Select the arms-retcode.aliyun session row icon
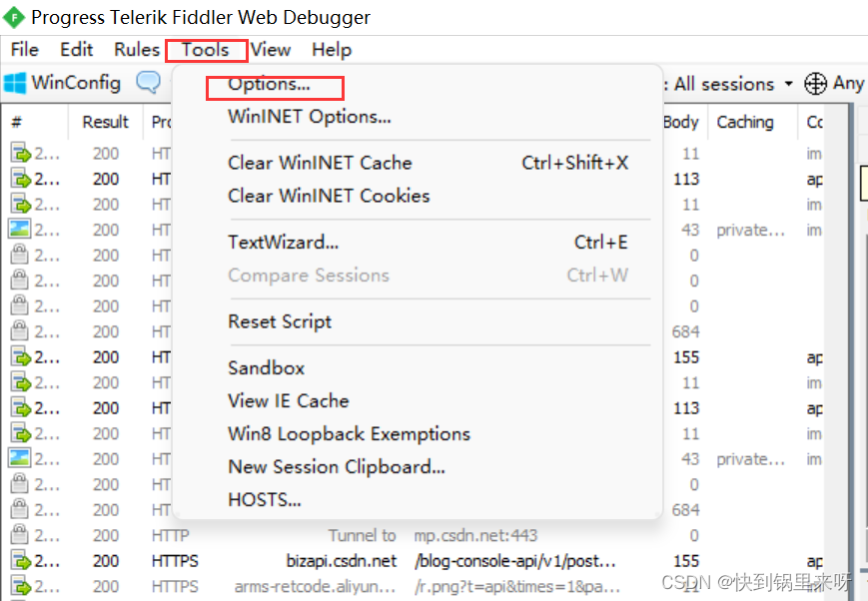868x601 pixels. pos(20,587)
